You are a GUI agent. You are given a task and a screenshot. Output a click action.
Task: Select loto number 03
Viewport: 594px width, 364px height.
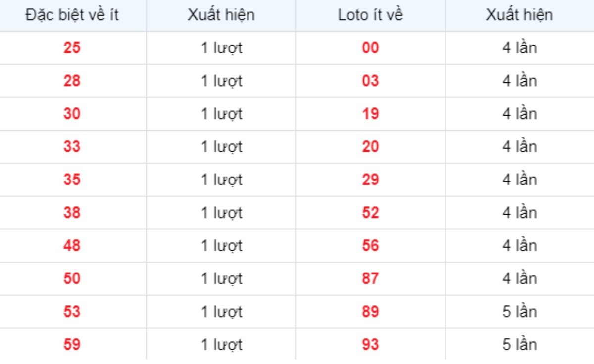(370, 81)
